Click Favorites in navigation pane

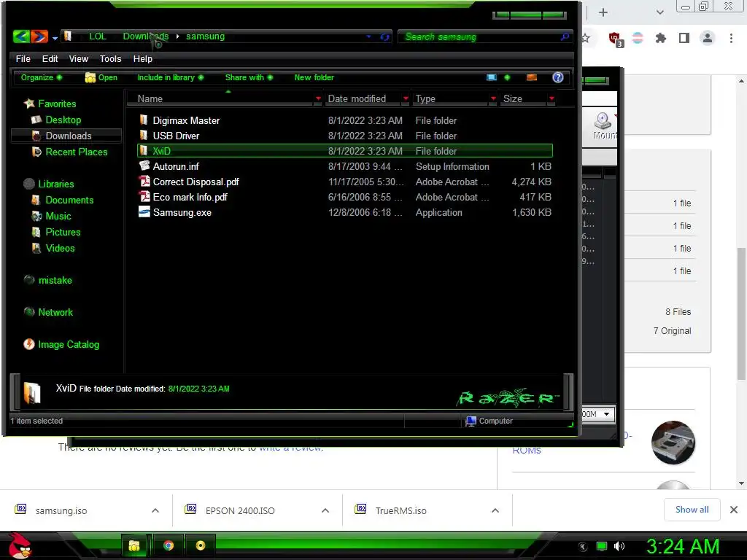(x=57, y=104)
